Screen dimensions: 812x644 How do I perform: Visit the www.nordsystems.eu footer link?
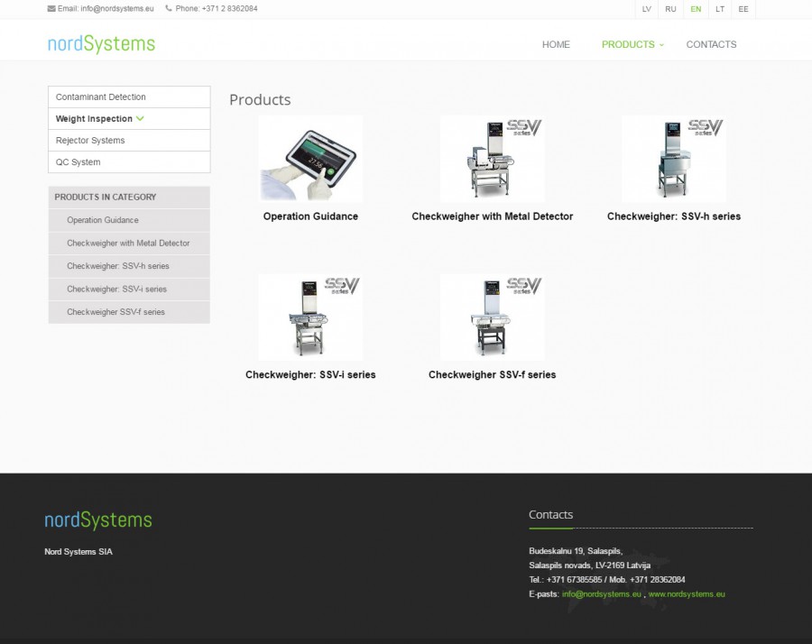(x=687, y=594)
